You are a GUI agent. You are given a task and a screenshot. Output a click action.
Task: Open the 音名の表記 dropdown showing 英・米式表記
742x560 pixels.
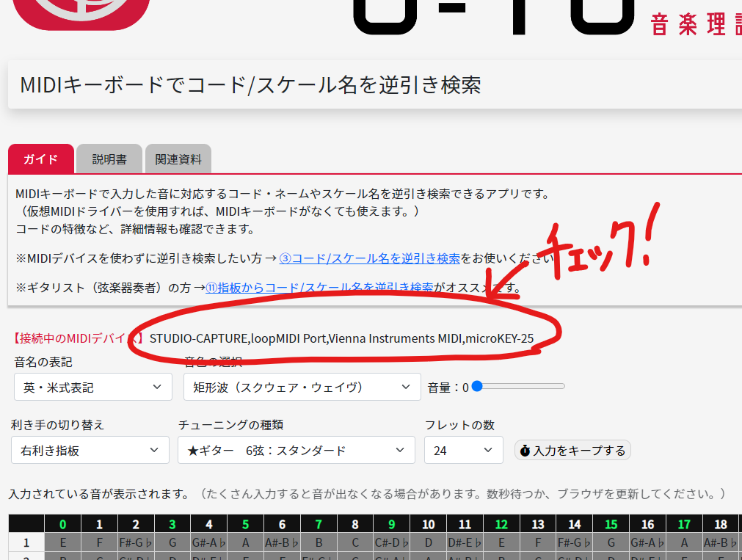tap(92, 387)
